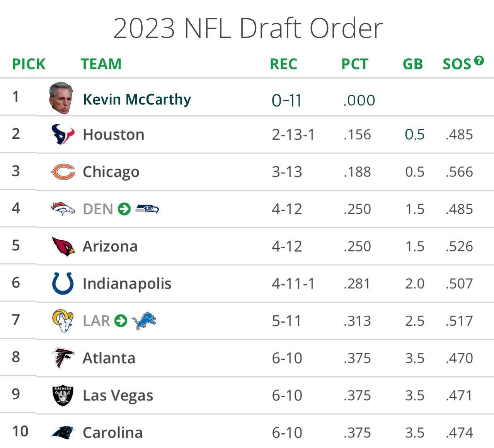Click the GB column header
The width and height of the screenshot is (494, 448).
coord(412,64)
